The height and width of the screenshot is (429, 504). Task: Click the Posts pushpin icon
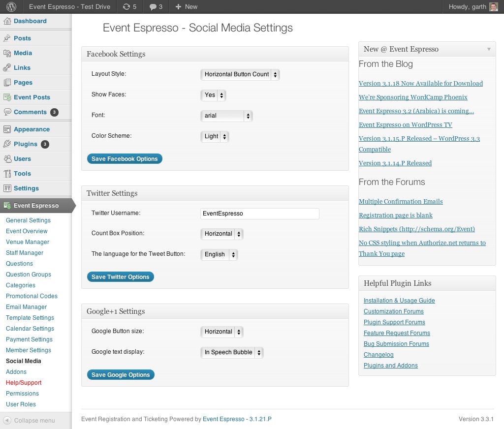click(7, 38)
